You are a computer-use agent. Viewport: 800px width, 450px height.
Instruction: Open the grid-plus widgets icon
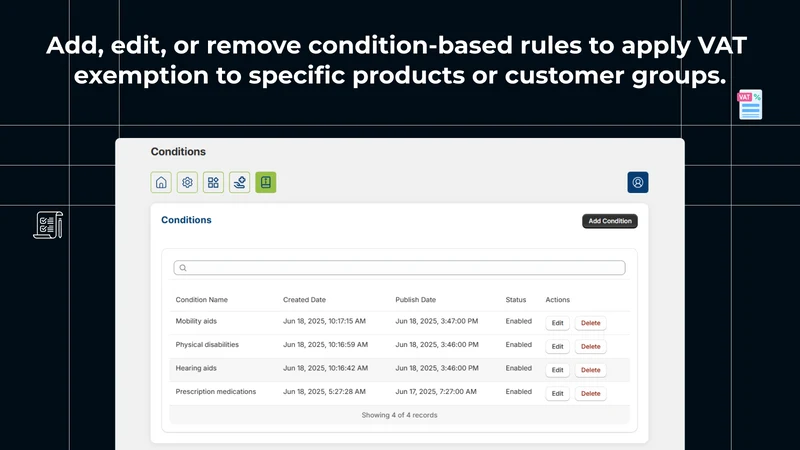(x=213, y=182)
